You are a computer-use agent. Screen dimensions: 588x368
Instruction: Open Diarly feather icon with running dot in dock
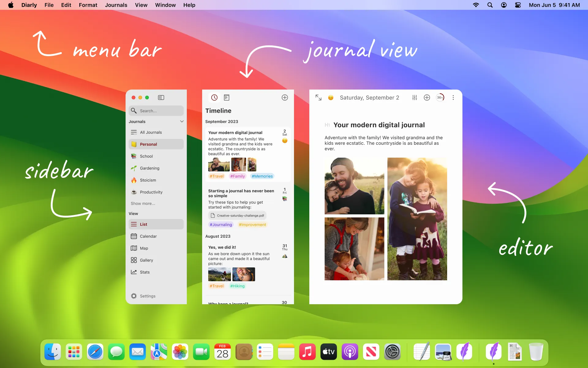tap(493, 352)
